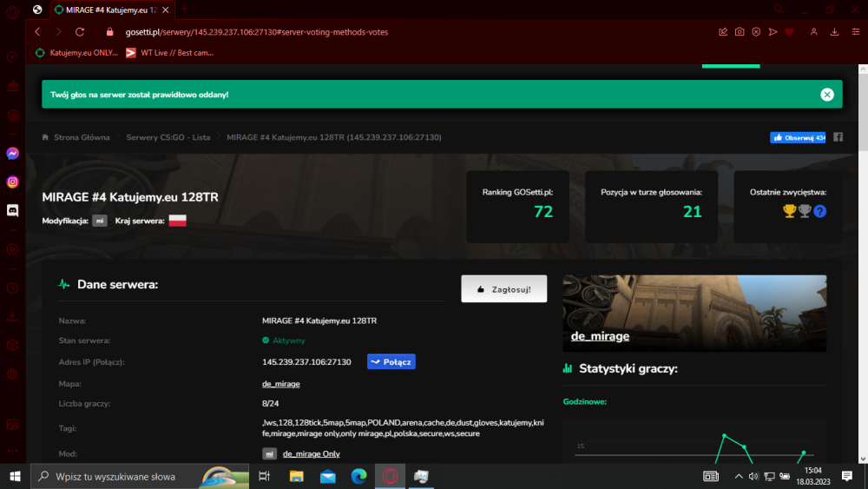
Task: Click the Polish flag icon
Action: pyautogui.click(x=178, y=221)
